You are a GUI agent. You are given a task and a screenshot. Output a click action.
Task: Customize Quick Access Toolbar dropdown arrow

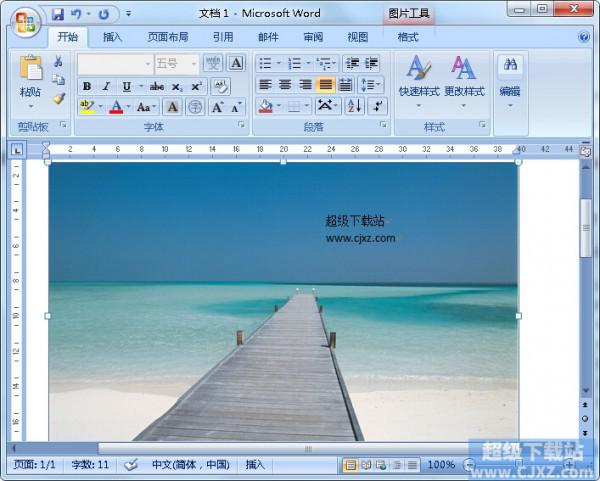click(x=128, y=15)
